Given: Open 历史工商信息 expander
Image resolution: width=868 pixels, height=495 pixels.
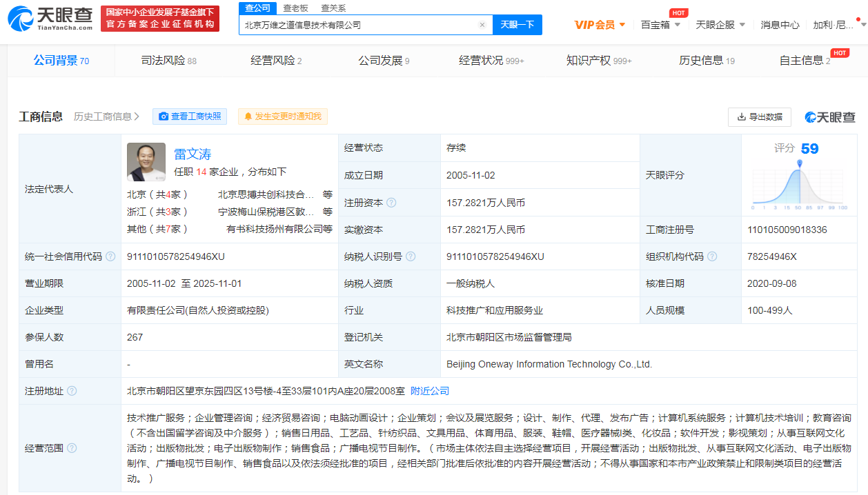Looking at the screenshot, I should [x=106, y=117].
